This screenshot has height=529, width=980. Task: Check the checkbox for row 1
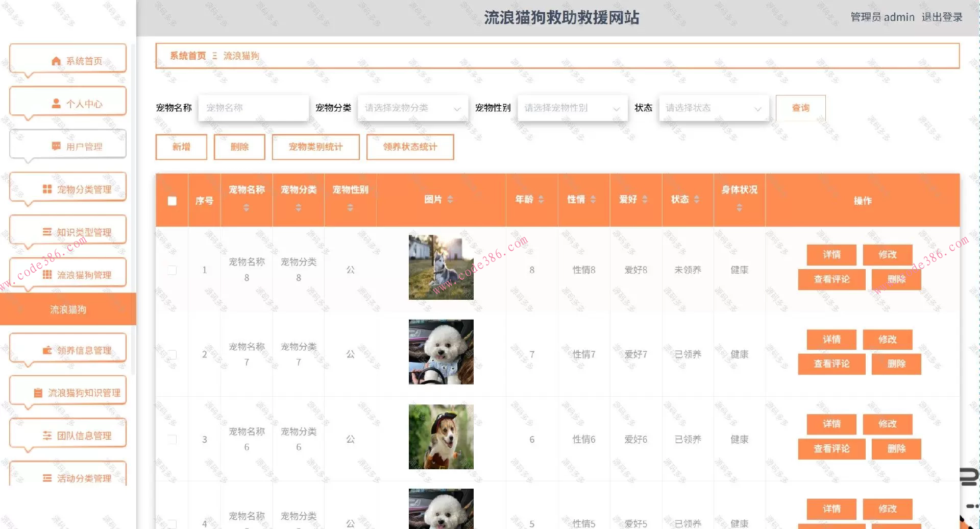(171, 269)
